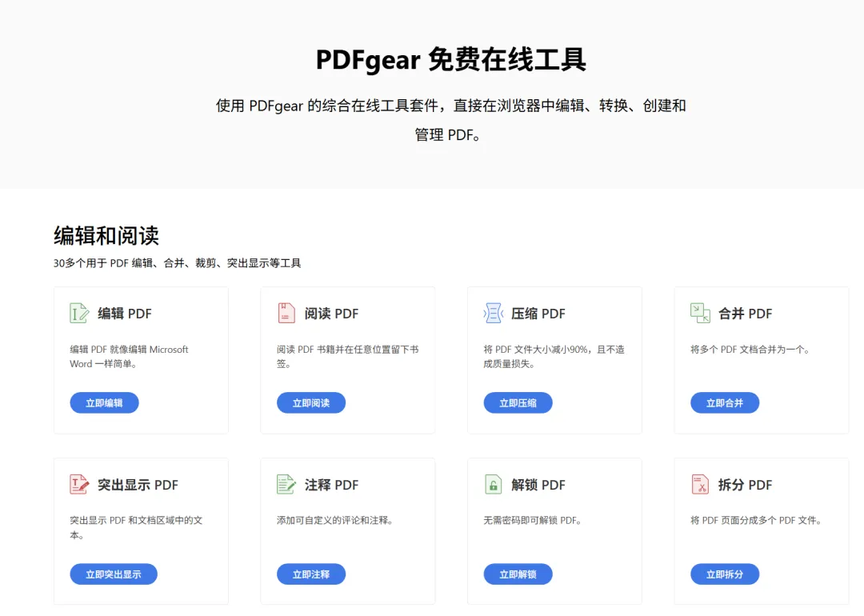The width and height of the screenshot is (864, 616).
Task: Click the 注释 PDF annotation icon
Action: click(x=286, y=484)
